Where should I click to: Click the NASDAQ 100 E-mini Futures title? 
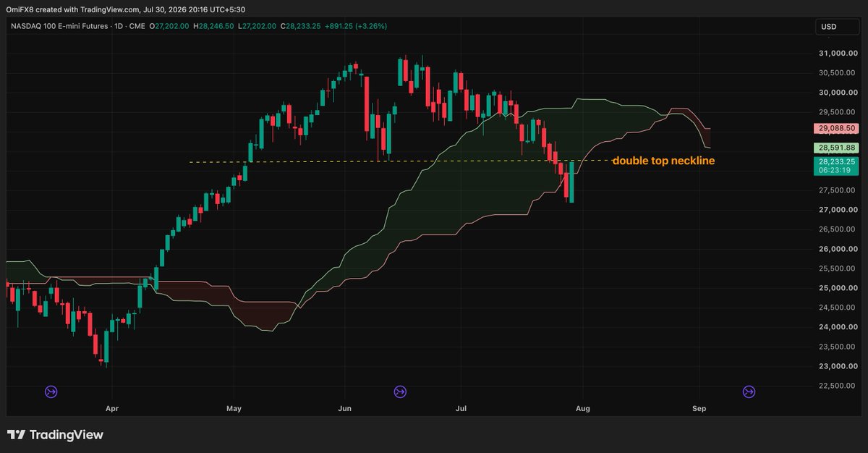click(60, 26)
